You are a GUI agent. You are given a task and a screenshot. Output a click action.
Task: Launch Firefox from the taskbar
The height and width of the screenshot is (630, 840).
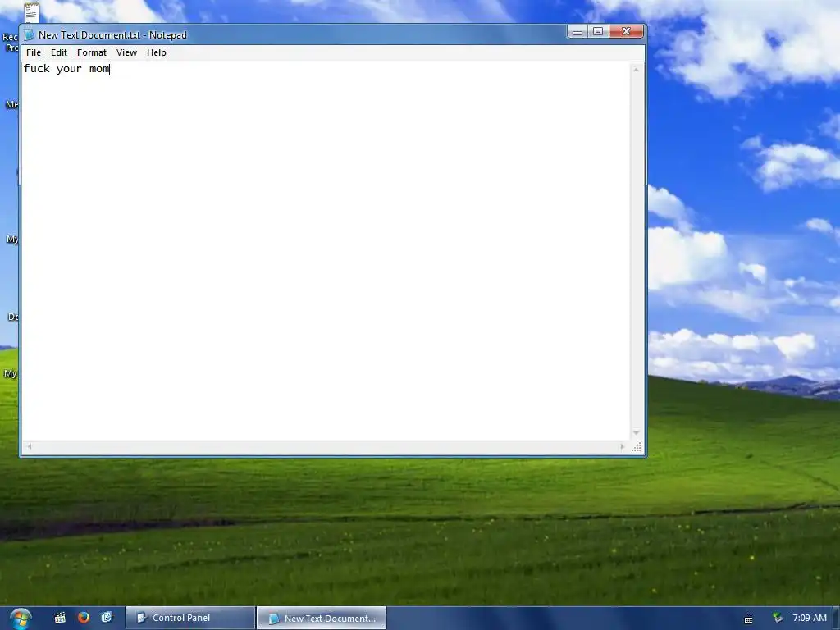[x=84, y=618]
